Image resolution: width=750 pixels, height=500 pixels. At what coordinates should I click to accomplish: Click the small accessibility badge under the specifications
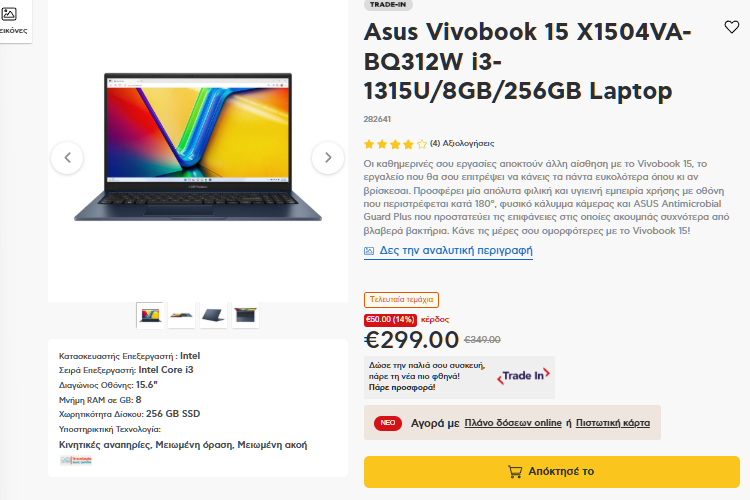point(76,460)
